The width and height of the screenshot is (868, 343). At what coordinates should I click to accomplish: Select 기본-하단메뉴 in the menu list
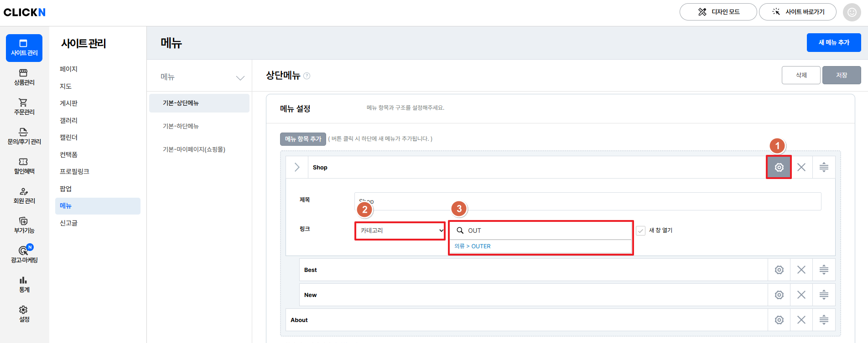181,126
